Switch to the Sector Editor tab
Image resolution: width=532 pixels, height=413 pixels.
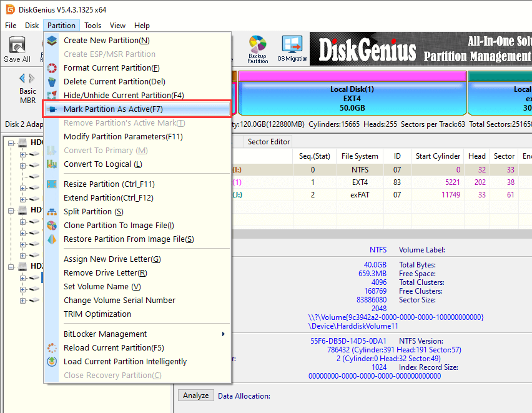268,142
